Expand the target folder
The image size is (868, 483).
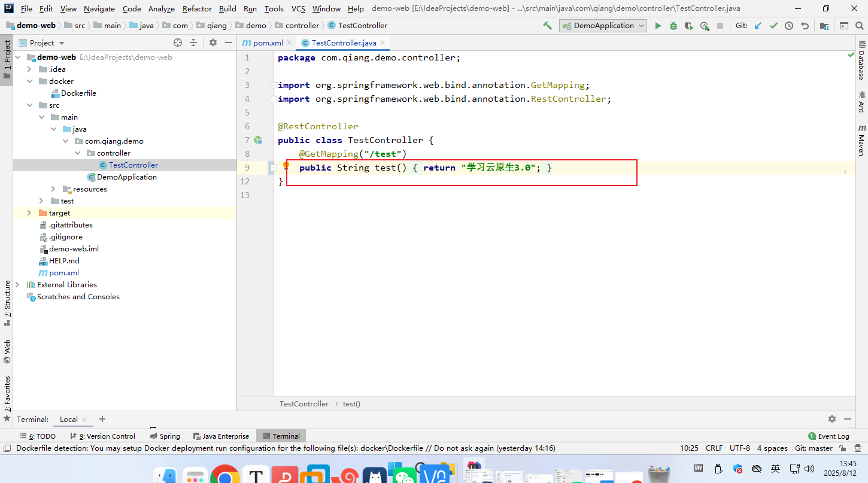tap(29, 213)
